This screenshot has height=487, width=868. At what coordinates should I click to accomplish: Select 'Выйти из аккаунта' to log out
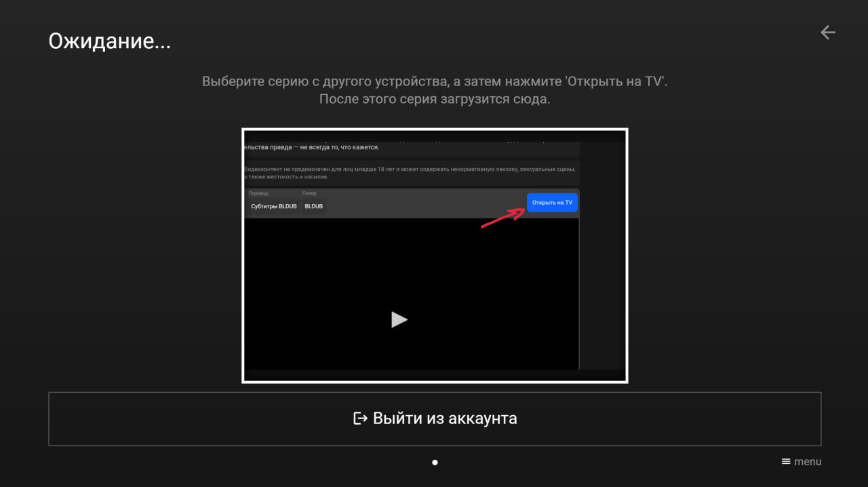click(444, 418)
